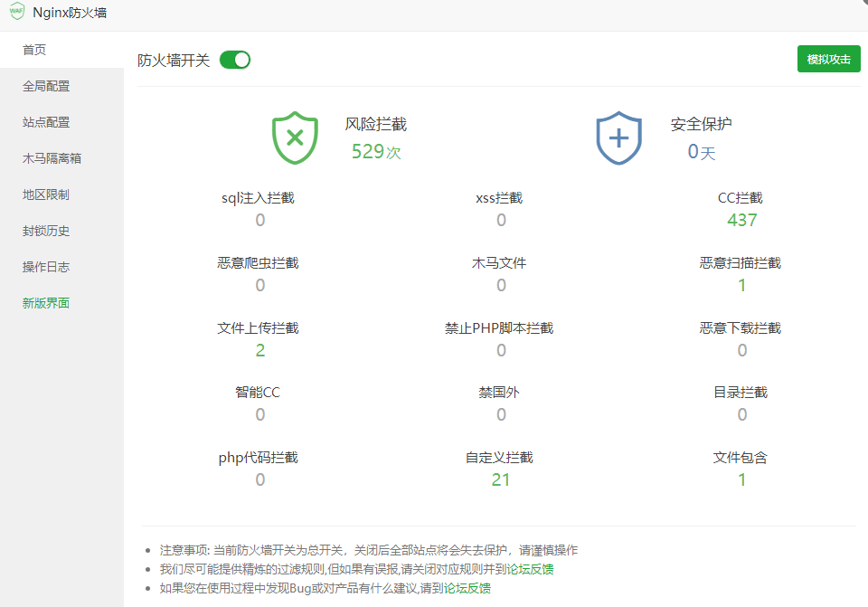Open 全局配置 in the sidebar
This screenshot has height=607, width=868.
tap(62, 86)
